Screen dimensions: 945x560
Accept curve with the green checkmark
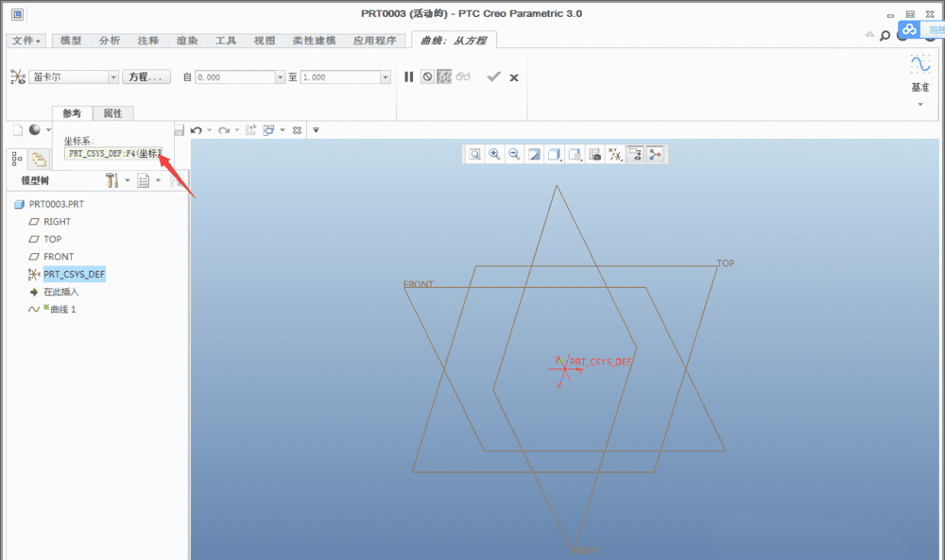click(493, 76)
